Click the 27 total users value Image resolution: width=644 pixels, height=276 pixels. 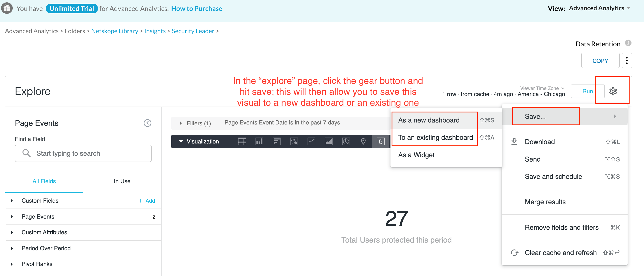point(396,218)
